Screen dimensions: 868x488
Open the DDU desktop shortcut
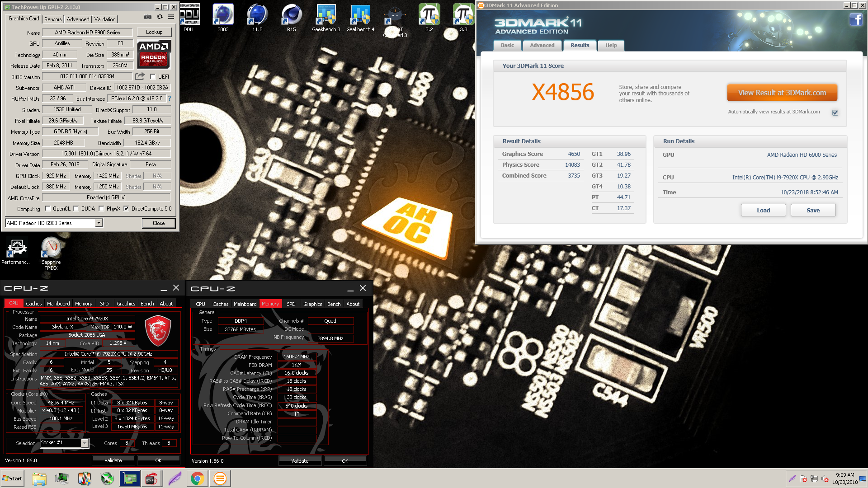[x=189, y=18]
